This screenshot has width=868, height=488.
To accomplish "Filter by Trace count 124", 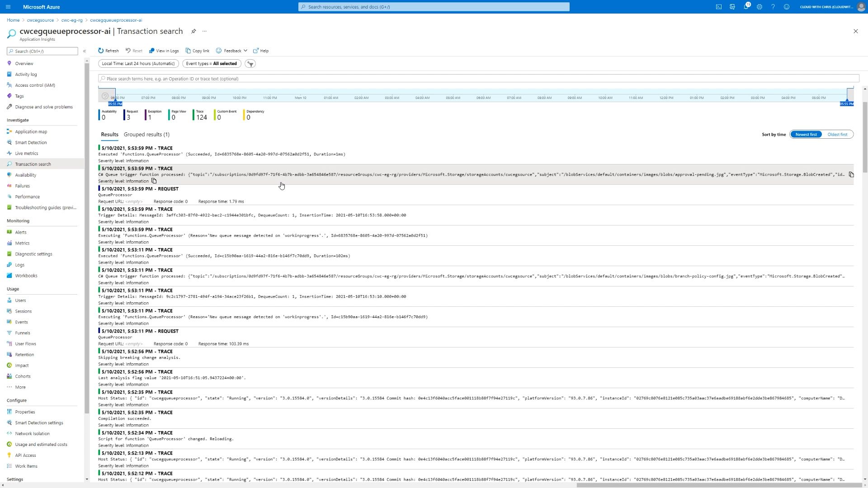I will pos(200,115).
